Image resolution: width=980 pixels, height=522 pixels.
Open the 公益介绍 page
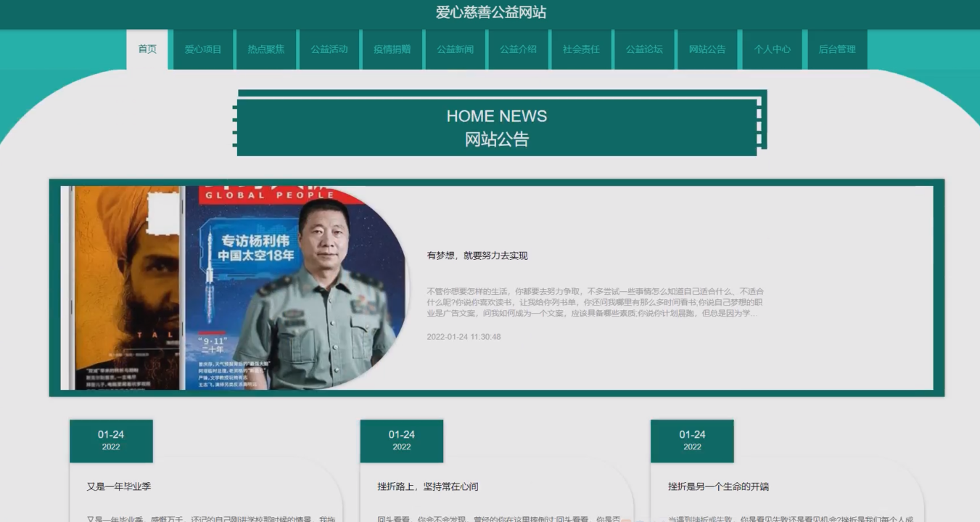(519, 49)
